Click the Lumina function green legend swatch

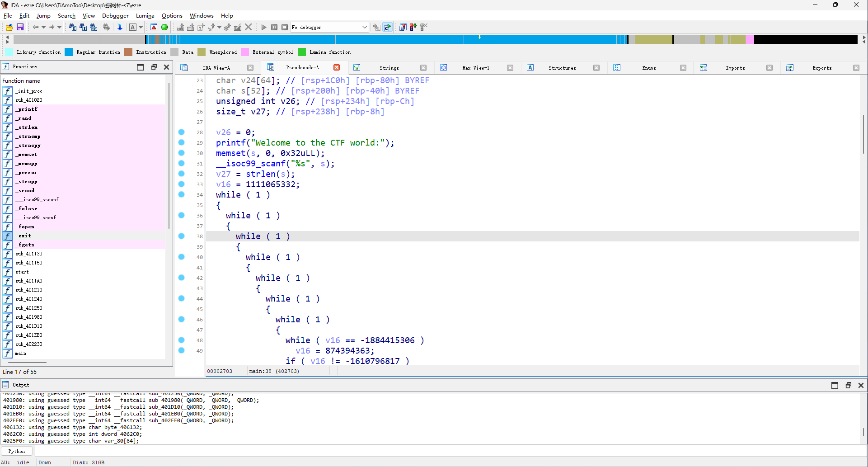pyautogui.click(x=302, y=52)
